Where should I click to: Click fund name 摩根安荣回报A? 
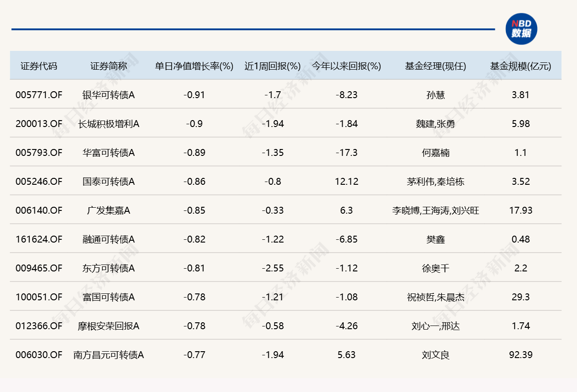pyautogui.click(x=109, y=326)
